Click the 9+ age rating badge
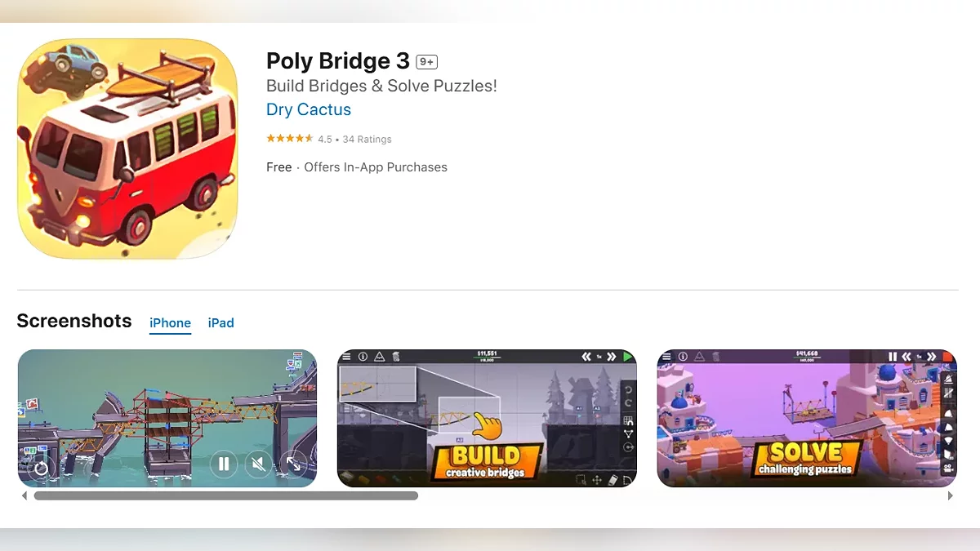 point(426,62)
